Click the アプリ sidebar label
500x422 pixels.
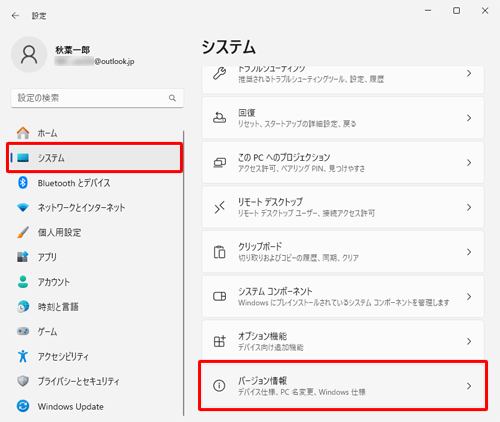(x=47, y=257)
